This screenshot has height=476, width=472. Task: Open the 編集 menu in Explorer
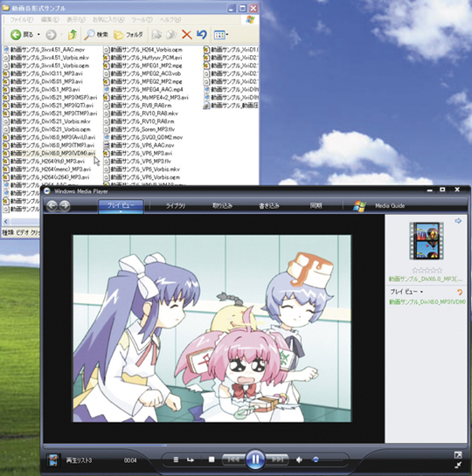pos(50,20)
